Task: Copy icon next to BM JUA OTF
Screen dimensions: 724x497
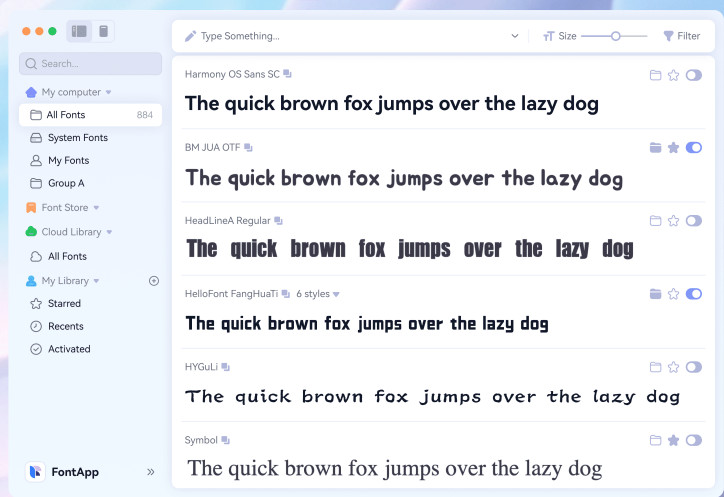Action: (248, 147)
